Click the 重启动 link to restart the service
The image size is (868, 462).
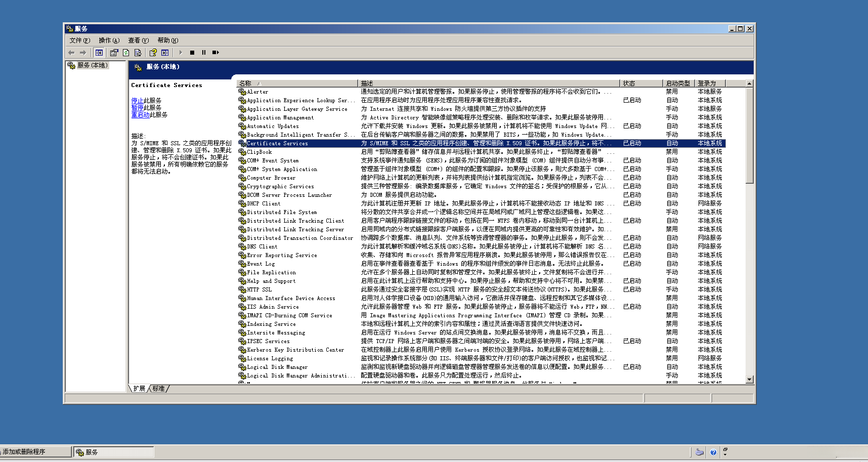click(141, 115)
